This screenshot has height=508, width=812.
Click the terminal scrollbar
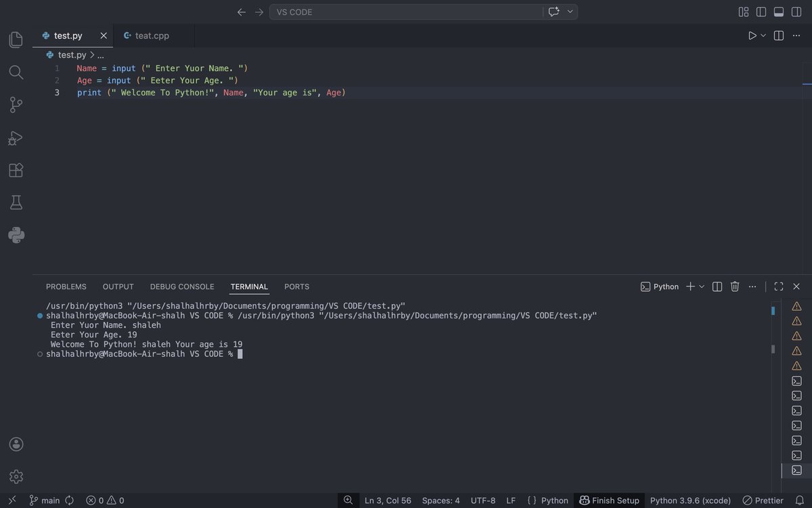pyautogui.click(x=773, y=350)
